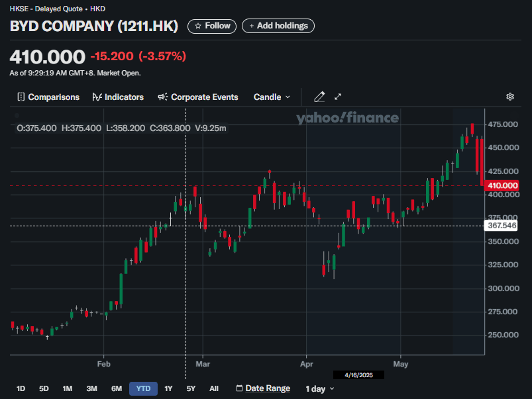
Task: Click the Mar label on time axis
Action: 203,364
